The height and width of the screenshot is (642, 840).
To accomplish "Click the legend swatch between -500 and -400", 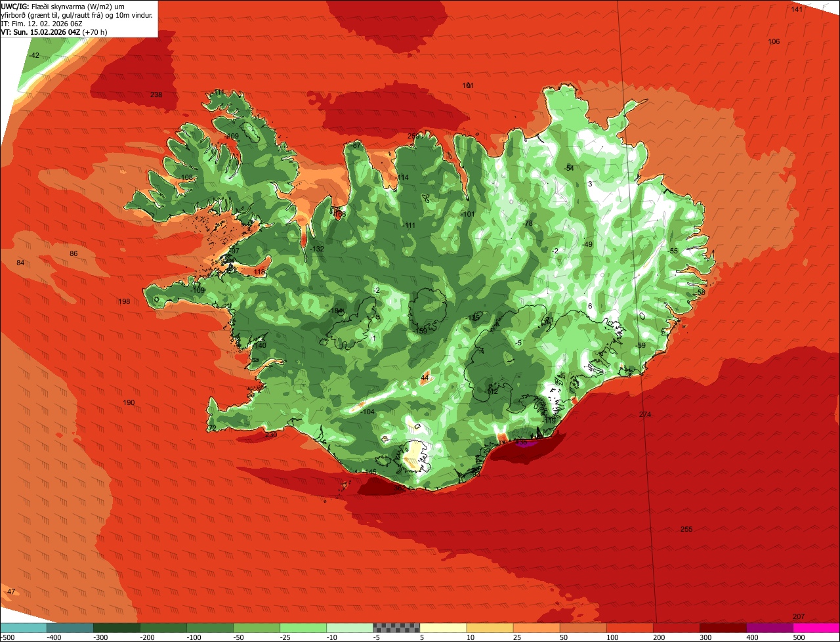I will 24,627.
